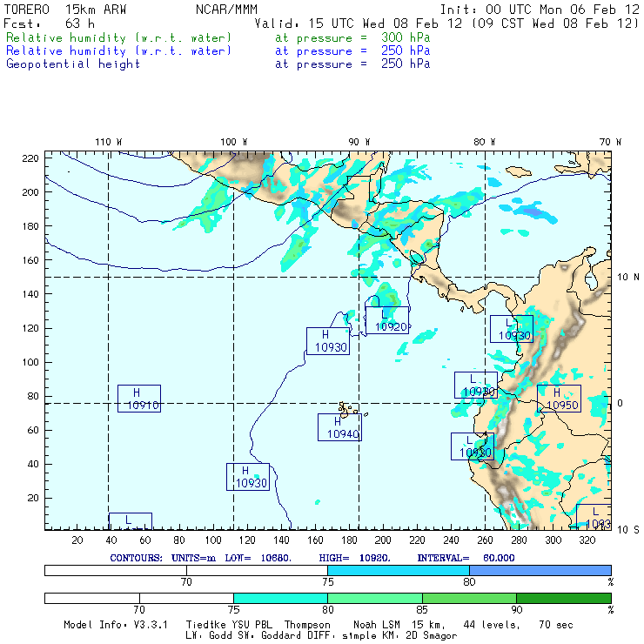
Task: Click the 'CONTOURS: UNITS=m' text
Action: click(163, 558)
